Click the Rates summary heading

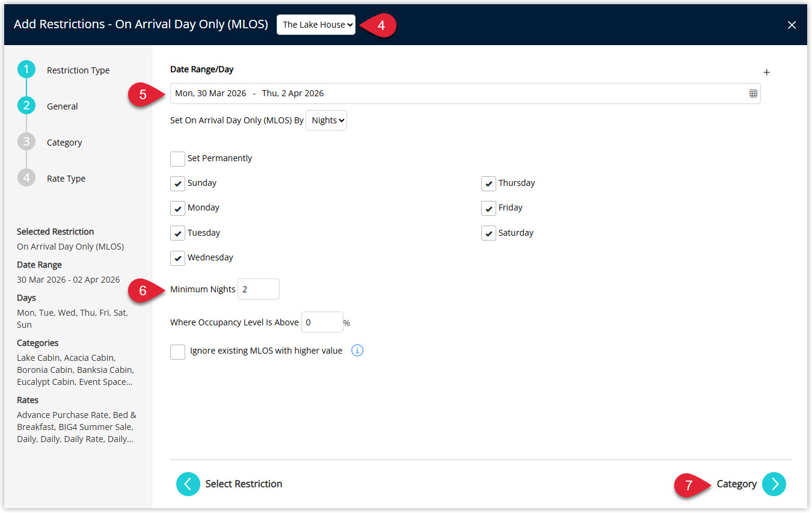[x=28, y=400]
